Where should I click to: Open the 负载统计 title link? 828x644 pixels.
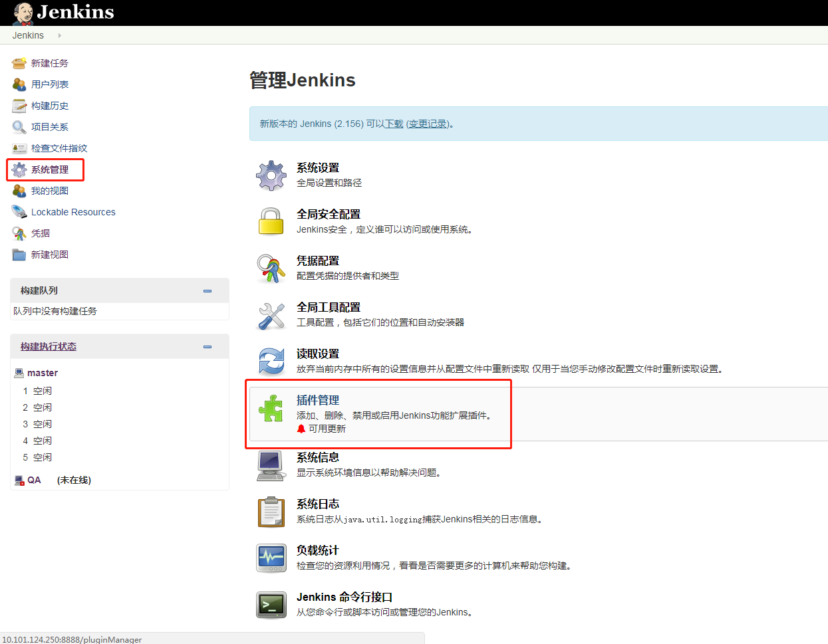318,550
